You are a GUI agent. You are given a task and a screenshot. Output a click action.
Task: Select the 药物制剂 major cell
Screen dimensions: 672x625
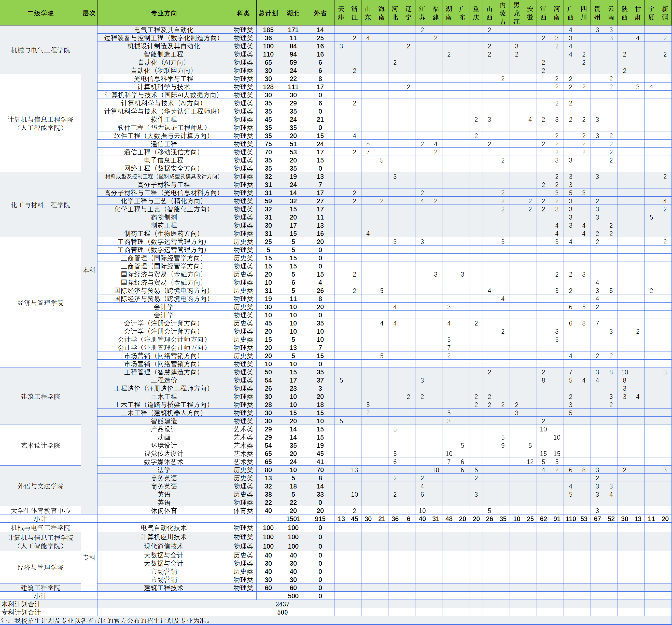164,217
